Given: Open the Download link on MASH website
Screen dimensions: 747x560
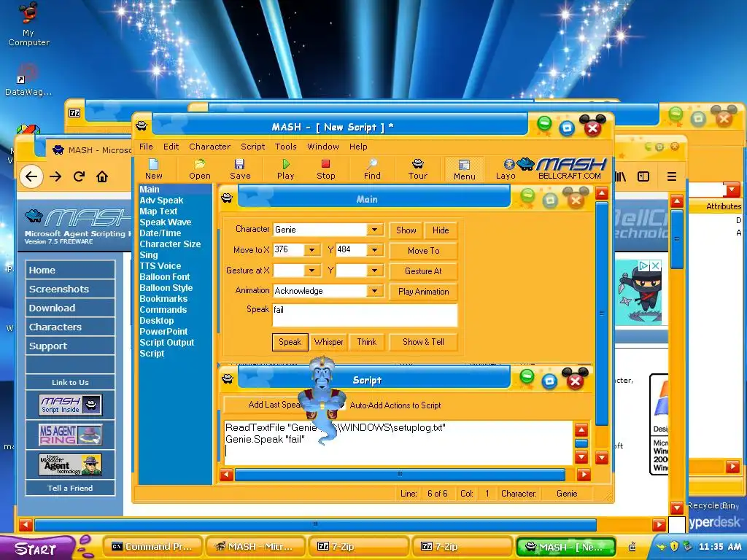Looking at the screenshot, I should [x=70, y=308].
